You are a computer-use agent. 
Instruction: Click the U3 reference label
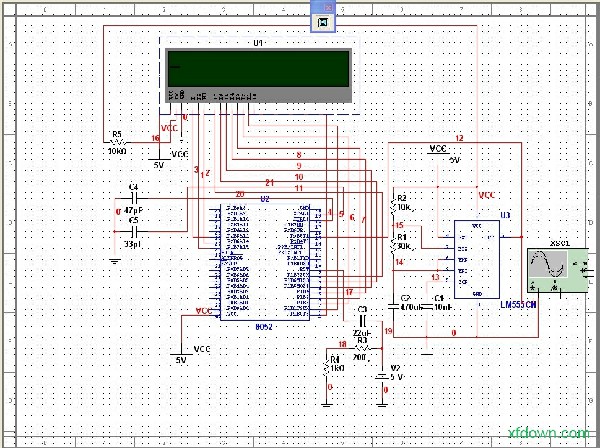505,215
